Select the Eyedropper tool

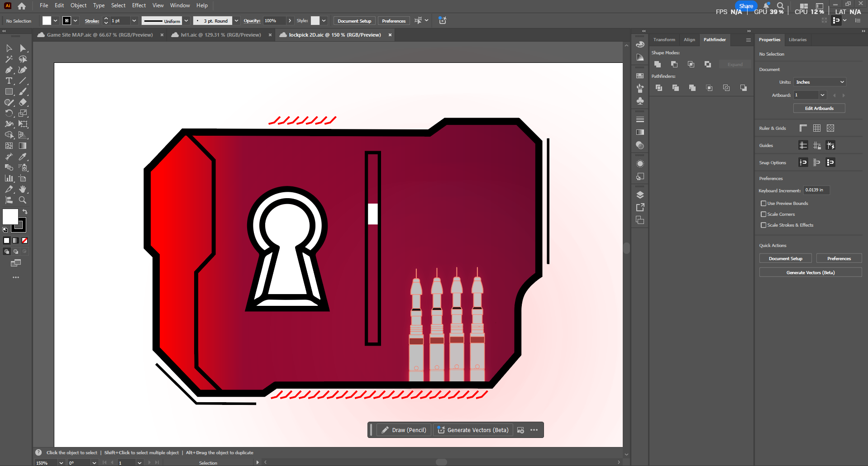(22, 157)
